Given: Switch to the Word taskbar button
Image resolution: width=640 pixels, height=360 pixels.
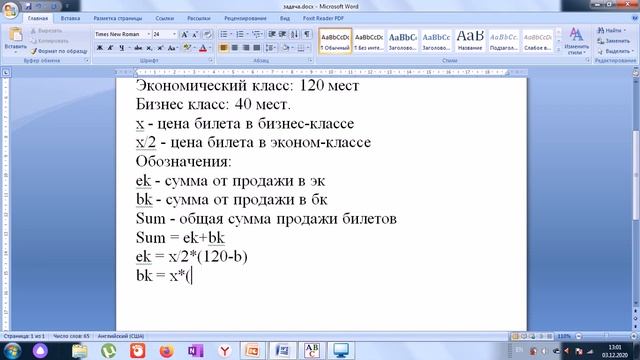Looking at the screenshot, I should click(x=282, y=351).
